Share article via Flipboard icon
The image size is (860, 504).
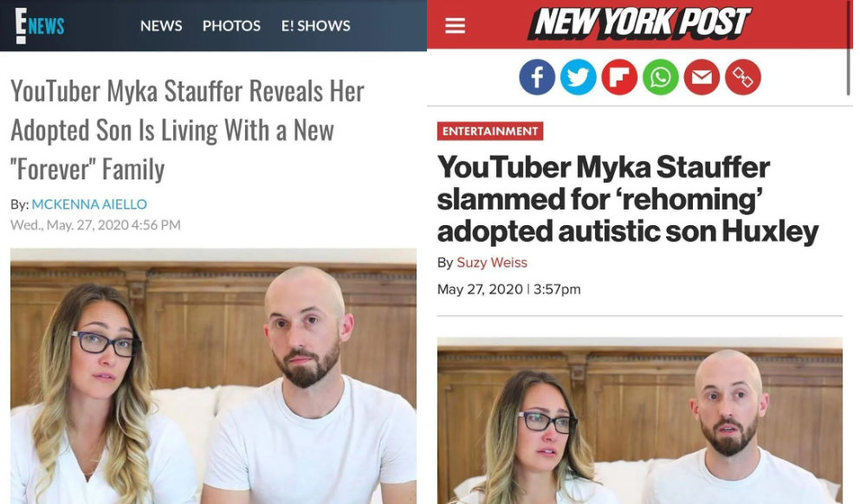(x=619, y=77)
